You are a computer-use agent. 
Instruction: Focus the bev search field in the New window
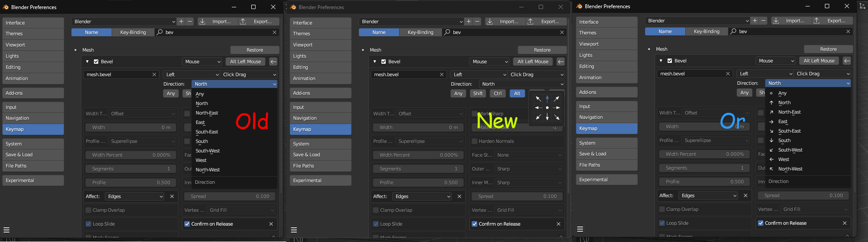[x=504, y=32]
